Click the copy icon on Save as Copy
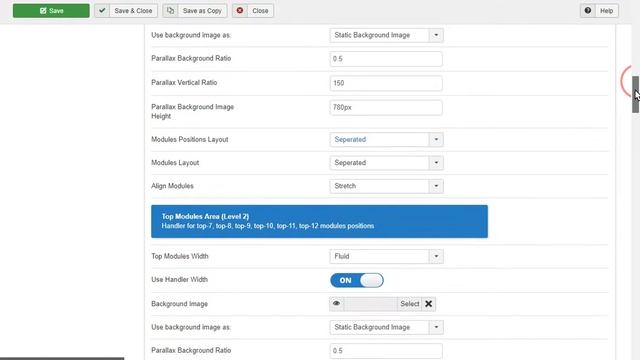 tap(170, 11)
